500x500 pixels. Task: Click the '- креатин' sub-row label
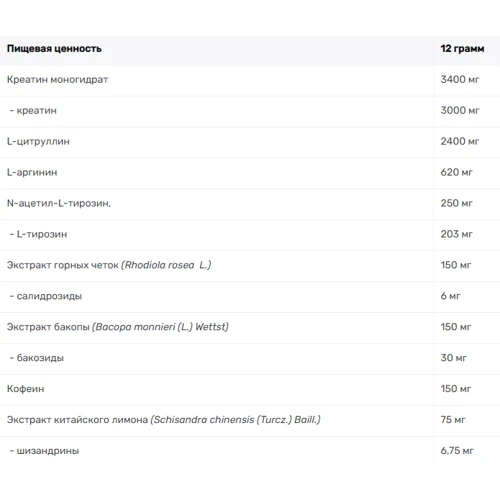pos(33,111)
